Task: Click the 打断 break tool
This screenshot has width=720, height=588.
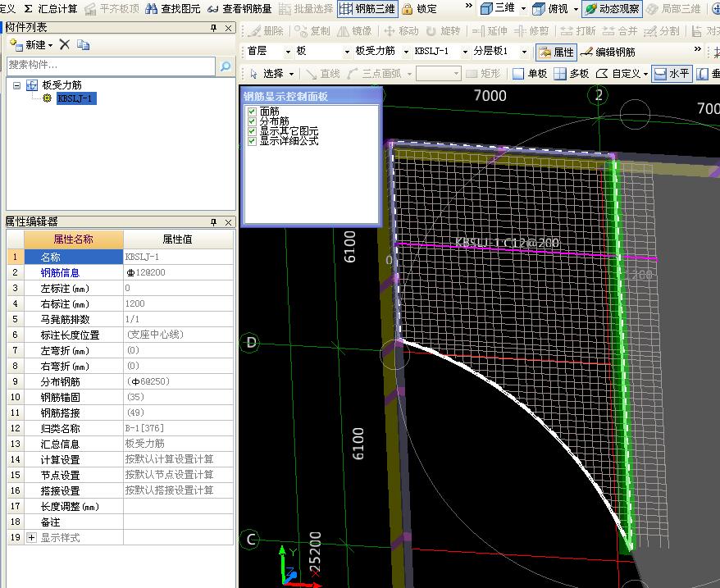Action: 577,31
